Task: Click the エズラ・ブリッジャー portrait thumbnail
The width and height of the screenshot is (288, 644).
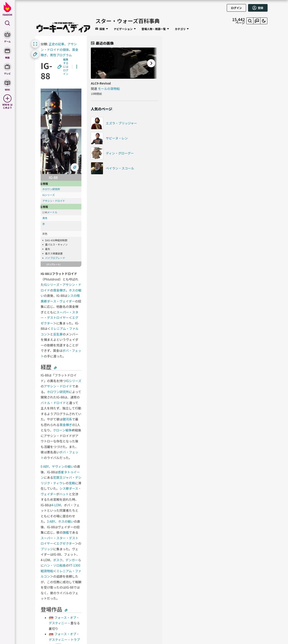Action: [97, 123]
